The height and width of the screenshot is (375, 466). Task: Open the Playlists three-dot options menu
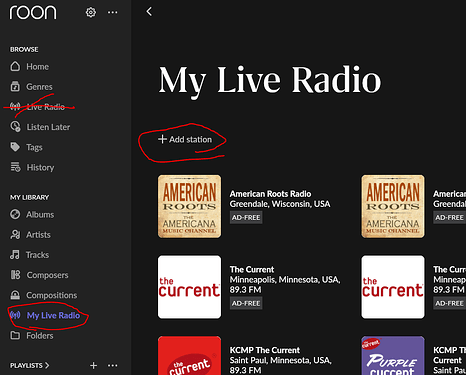click(x=112, y=365)
